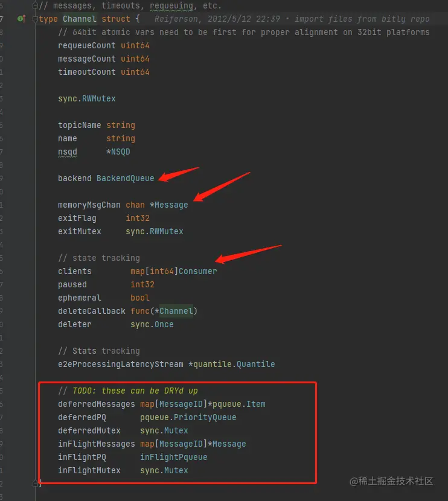
Task: Click the Consumer type in clients map
Action: pos(198,271)
